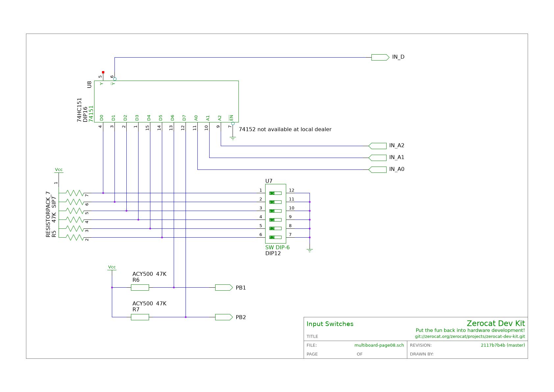Click the DIP16 footprint label of U8
Image resolution: width=554 pixels, height=392 pixels.
[85, 114]
